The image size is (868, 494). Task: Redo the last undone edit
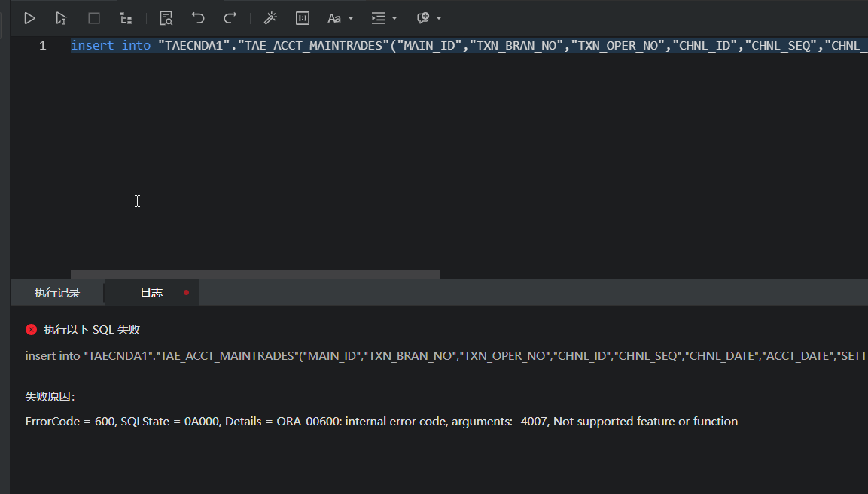pyautogui.click(x=230, y=18)
